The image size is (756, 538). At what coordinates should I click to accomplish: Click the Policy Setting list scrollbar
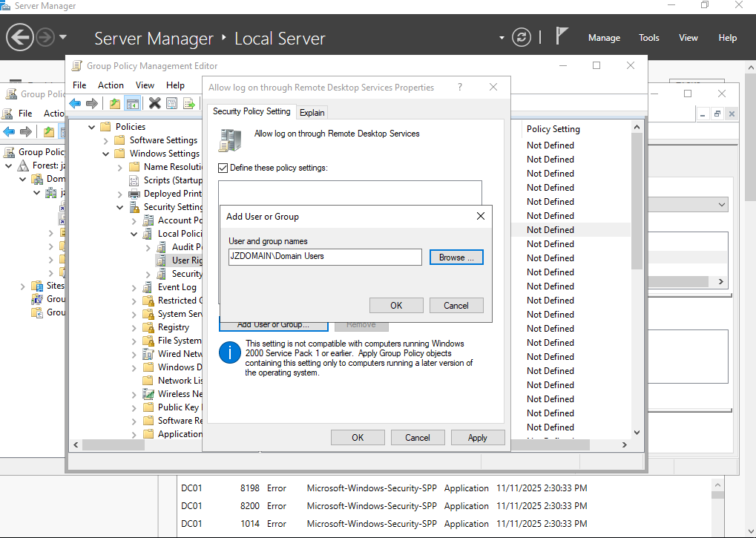pos(636,193)
